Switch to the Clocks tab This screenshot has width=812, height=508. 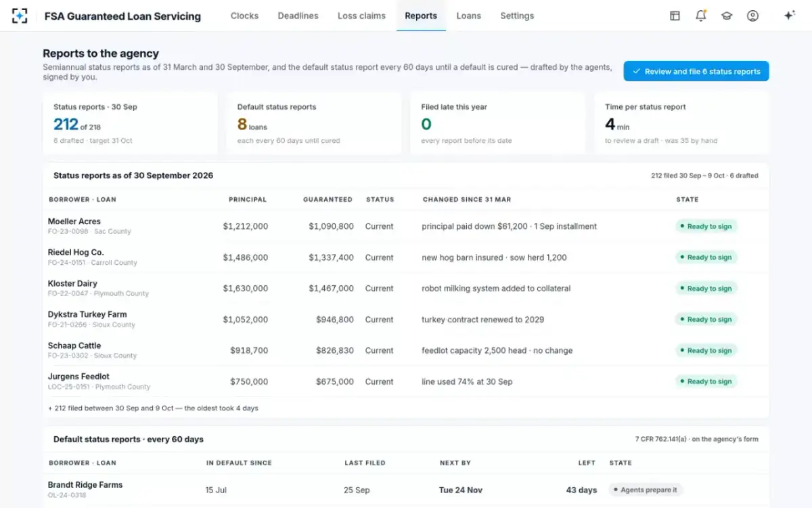(x=244, y=16)
